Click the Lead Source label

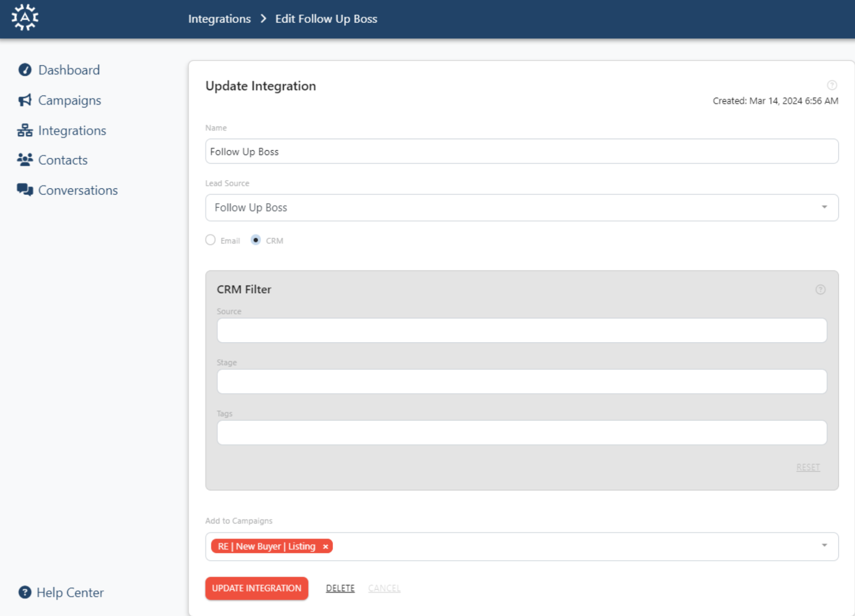click(227, 183)
